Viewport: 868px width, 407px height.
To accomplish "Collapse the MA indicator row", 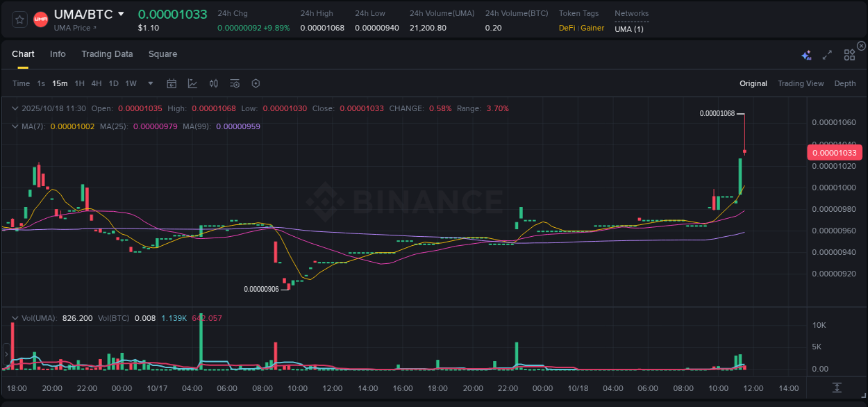I will pos(15,126).
